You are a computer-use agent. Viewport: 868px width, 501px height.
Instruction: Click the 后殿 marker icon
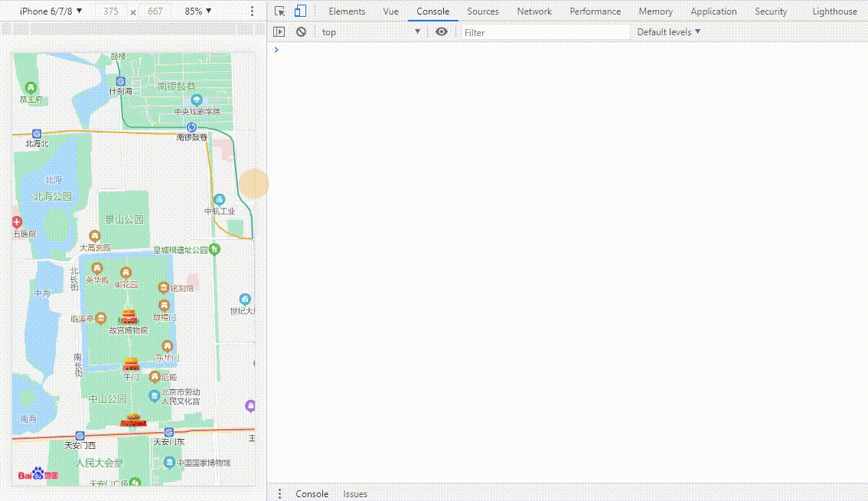click(x=155, y=378)
